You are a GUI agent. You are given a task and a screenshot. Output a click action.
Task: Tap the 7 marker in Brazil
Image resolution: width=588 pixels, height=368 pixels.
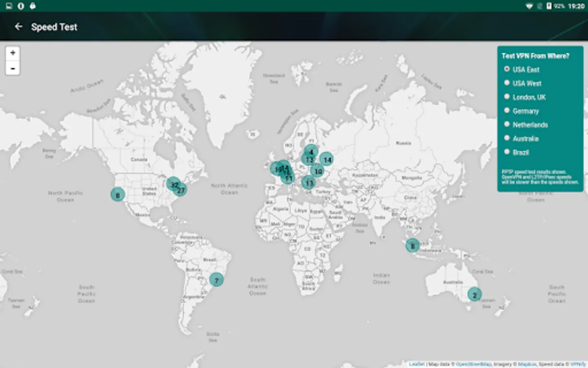[x=216, y=280]
